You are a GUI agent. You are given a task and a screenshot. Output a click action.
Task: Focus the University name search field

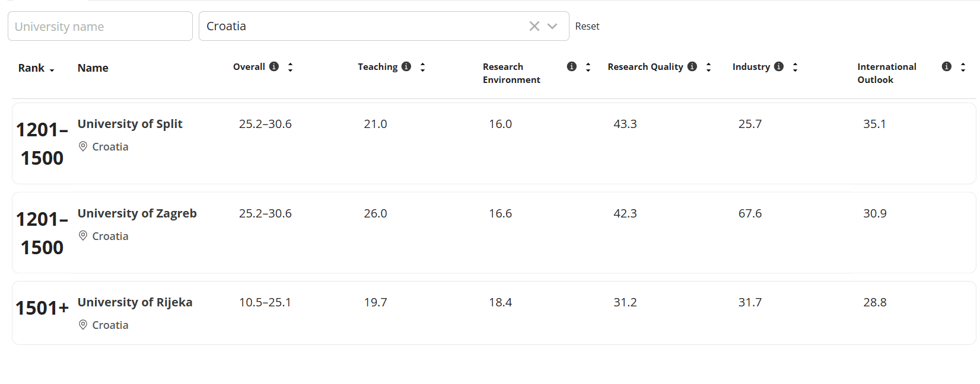point(100,27)
